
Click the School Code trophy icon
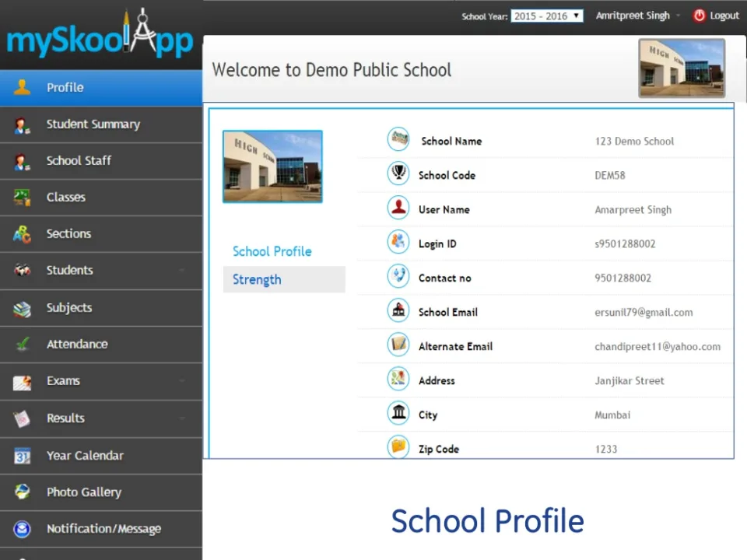pyautogui.click(x=398, y=173)
